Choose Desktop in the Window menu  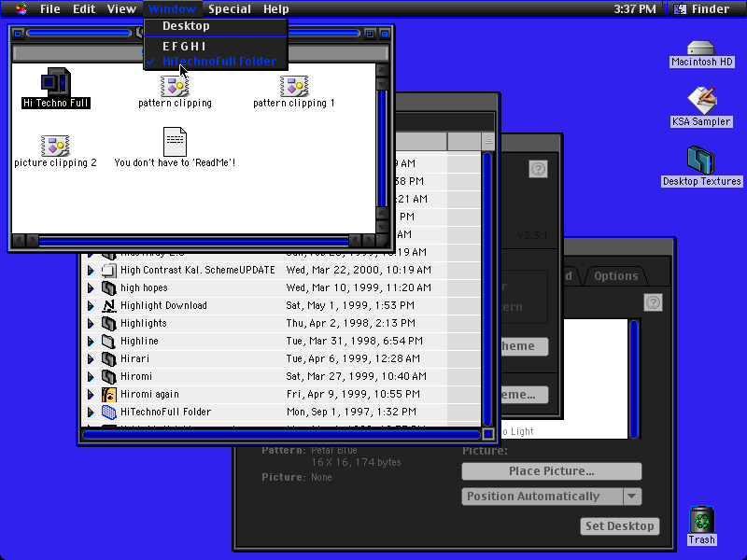tap(216, 26)
